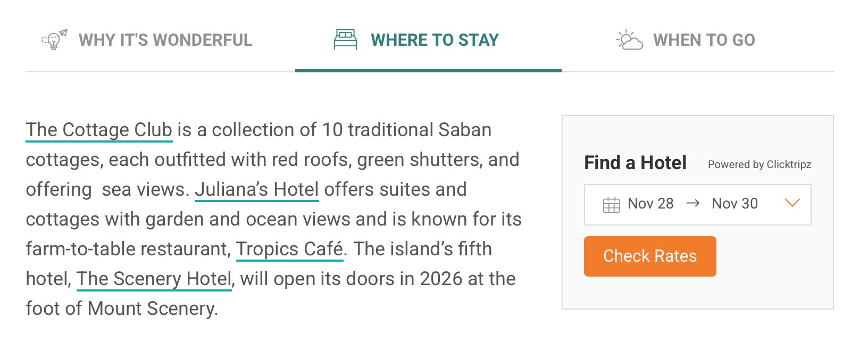
Task: Open The Cottage Club link
Action: (x=99, y=130)
